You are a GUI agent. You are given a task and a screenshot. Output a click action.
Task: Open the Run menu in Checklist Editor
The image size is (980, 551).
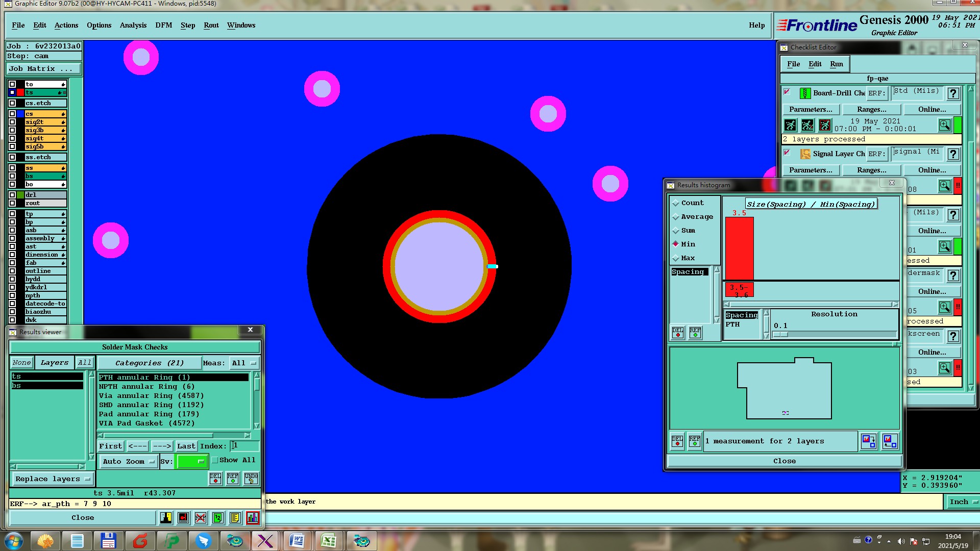tap(836, 64)
